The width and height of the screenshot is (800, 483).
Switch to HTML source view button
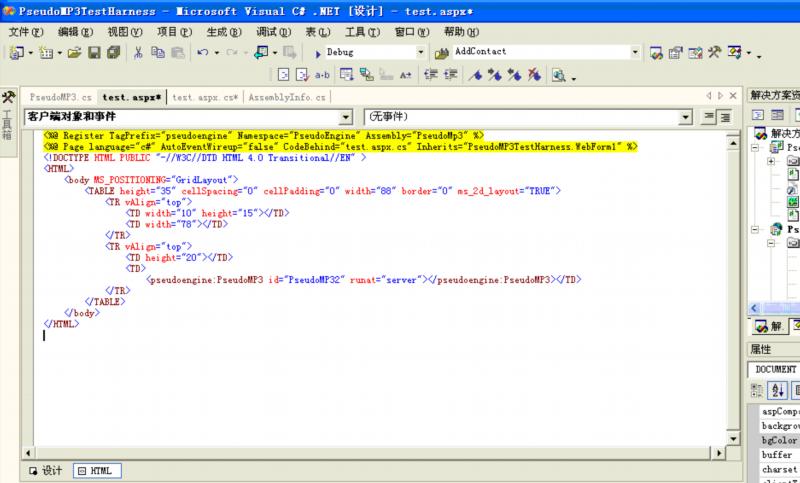click(x=97, y=471)
